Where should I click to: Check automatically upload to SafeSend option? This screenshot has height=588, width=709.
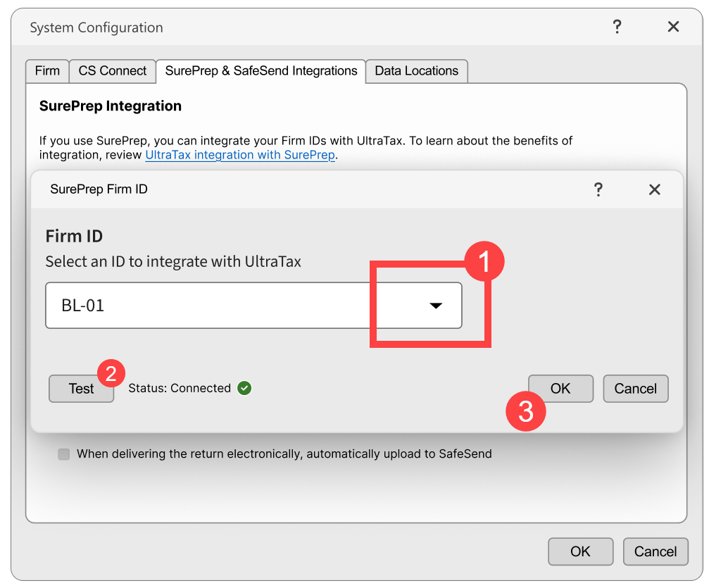(x=63, y=453)
